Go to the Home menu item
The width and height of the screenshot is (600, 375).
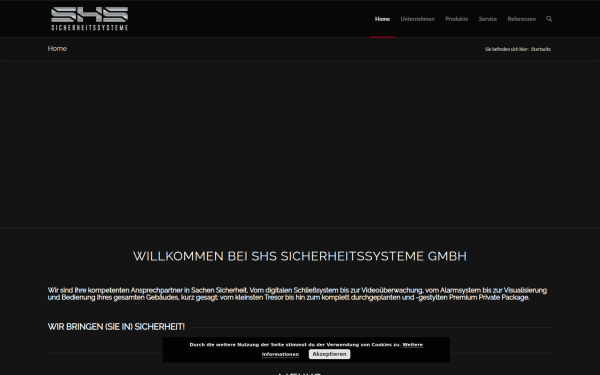(382, 19)
